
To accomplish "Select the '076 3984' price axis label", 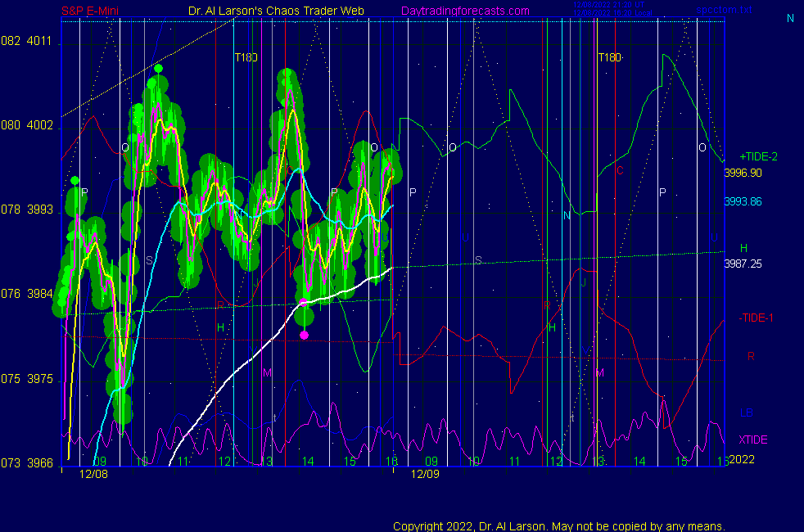I will (x=27, y=294).
